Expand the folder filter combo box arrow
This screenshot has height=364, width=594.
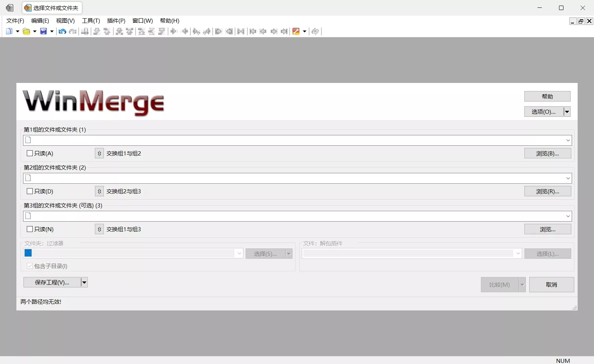(x=239, y=253)
